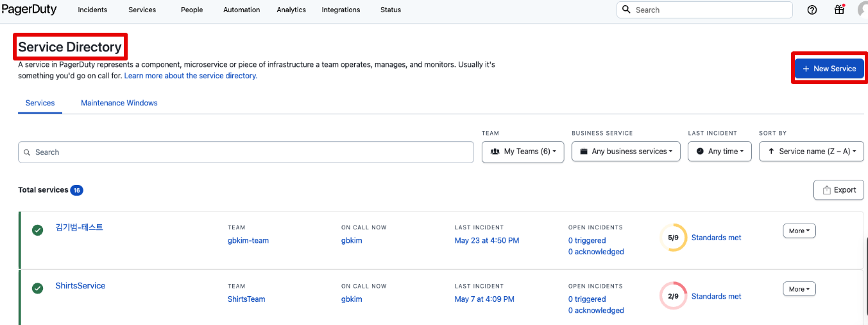
Task: Open the Incidents menu
Action: [92, 10]
